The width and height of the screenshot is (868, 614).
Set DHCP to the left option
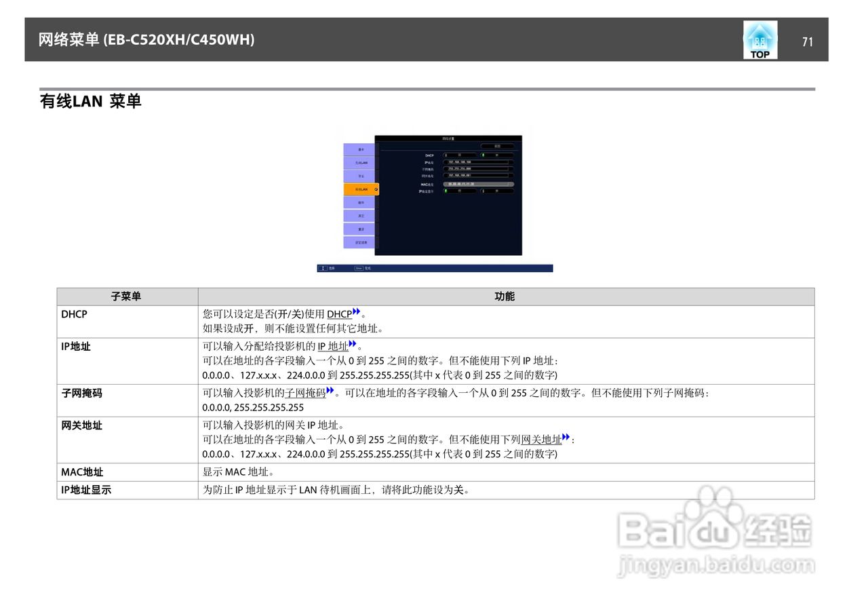(x=460, y=155)
